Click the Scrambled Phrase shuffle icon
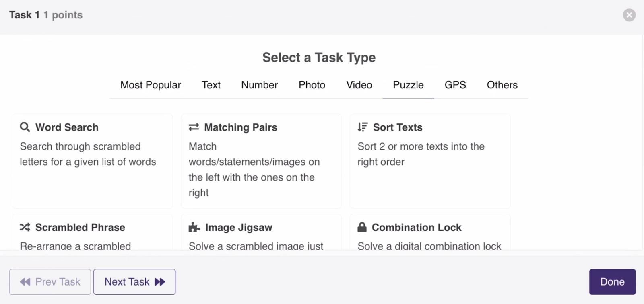Viewport: 644px width, 304px height. pyautogui.click(x=25, y=227)
